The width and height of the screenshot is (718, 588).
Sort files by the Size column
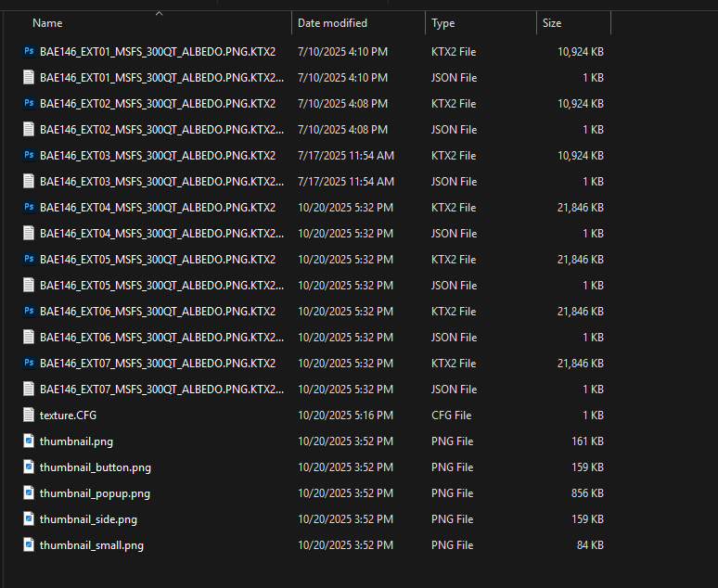pyautogui.click(x=552, y=23)
